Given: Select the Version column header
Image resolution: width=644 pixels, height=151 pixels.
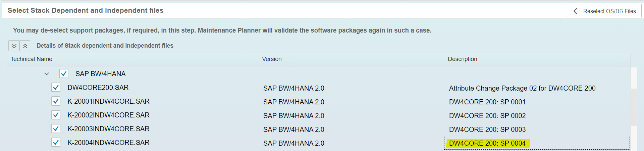Looking at the screenshot, I should pyautogui.click(x=272, y=59).
